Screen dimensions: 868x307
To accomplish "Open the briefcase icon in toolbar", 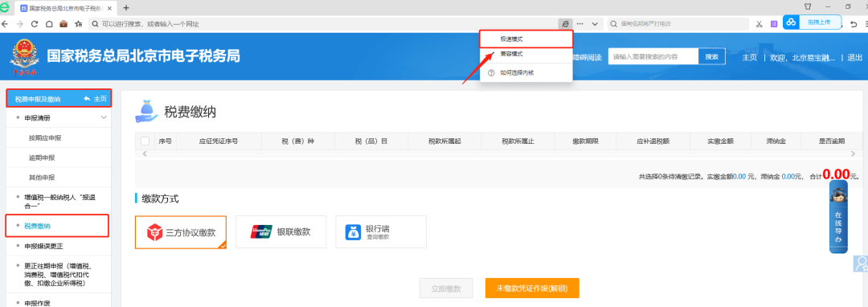I will [x=63, y=24].
